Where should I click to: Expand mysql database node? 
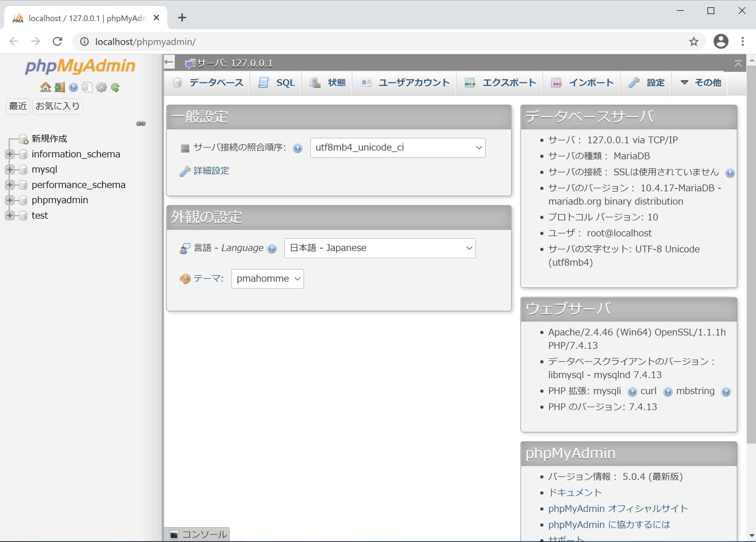click(10, 170)
